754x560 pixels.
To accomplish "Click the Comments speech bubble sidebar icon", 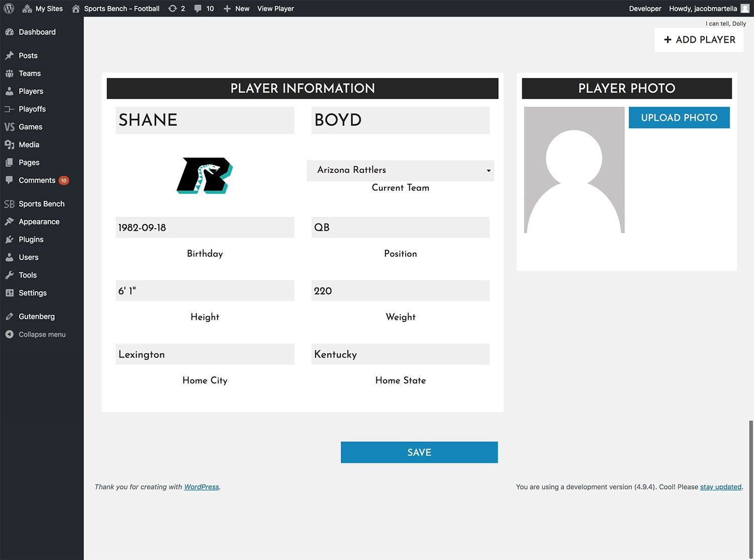I will click(10, 180).
